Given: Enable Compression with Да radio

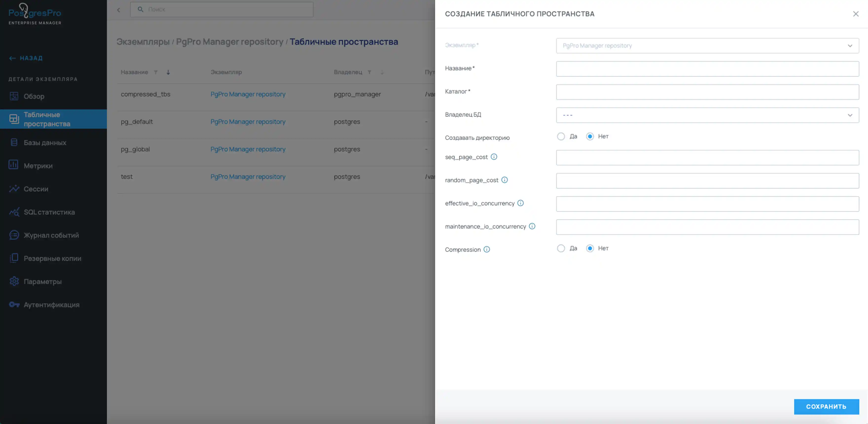Looking at the screenshot, I should pos(561,248).
